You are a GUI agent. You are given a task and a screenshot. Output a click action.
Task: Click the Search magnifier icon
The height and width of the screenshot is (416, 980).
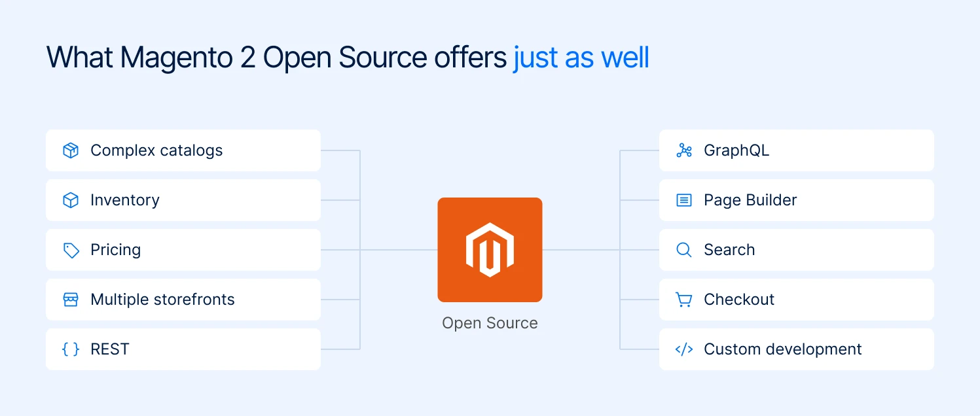684,250
